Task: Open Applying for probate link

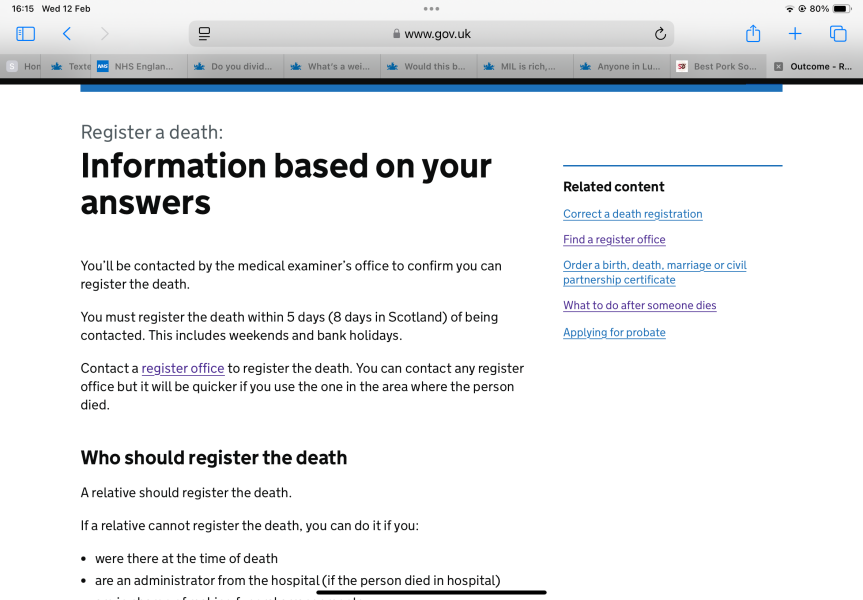Action: click(x=614, y=332)
